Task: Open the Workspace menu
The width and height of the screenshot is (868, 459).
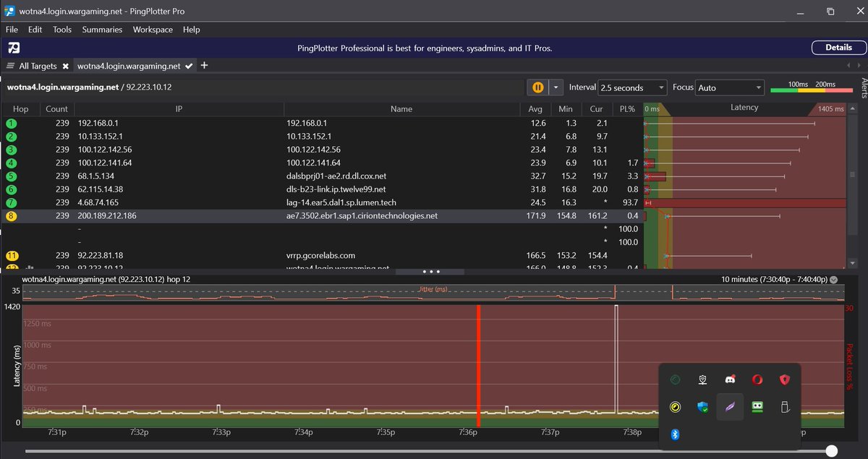Action: pyautogui.click(x=153, y=30)
